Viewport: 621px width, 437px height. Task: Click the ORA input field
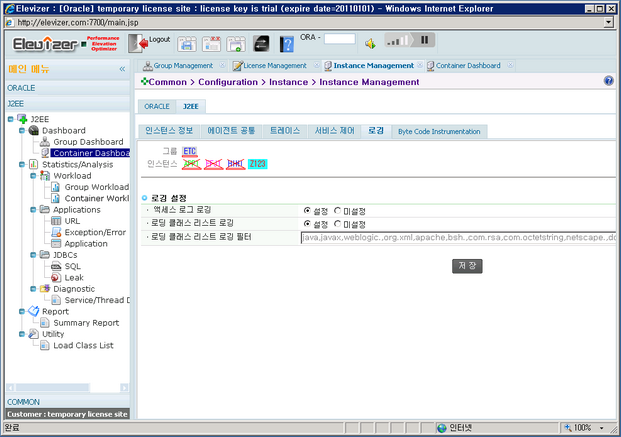coord(339,39)
